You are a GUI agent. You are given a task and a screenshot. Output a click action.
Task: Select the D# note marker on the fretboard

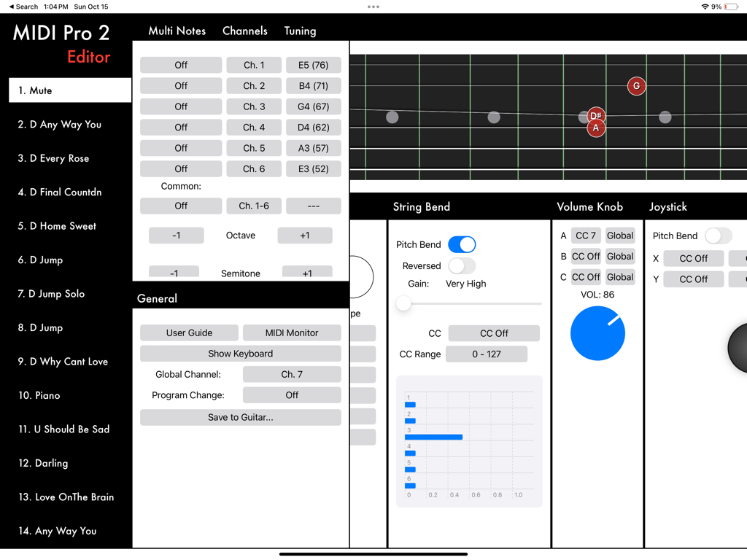[x=596, y=115]
